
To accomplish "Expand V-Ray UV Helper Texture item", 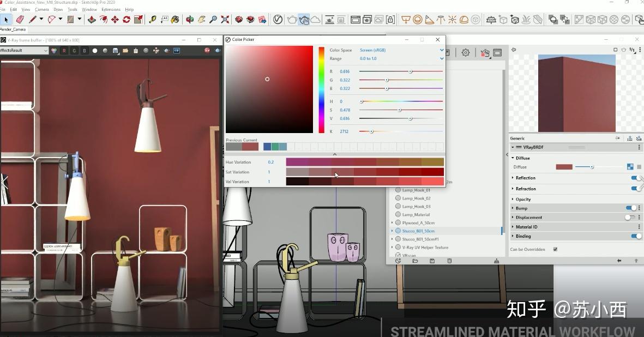I will coord(392,248).
